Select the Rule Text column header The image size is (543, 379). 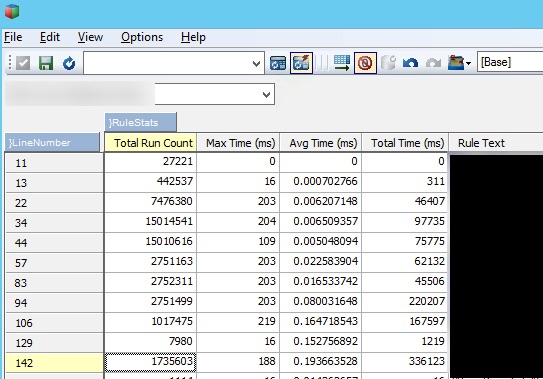(x=496, y=143)
